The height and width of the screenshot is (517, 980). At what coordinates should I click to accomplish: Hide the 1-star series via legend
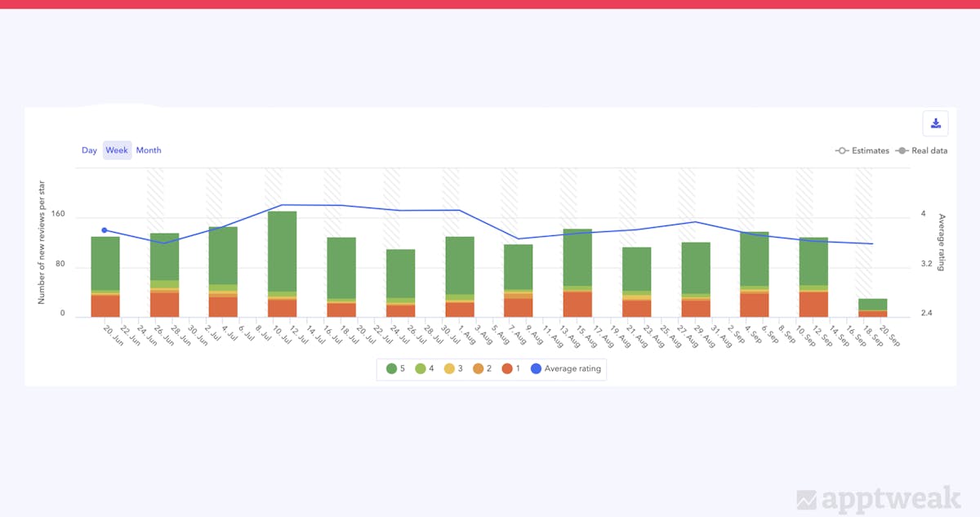tap(511, 369)
